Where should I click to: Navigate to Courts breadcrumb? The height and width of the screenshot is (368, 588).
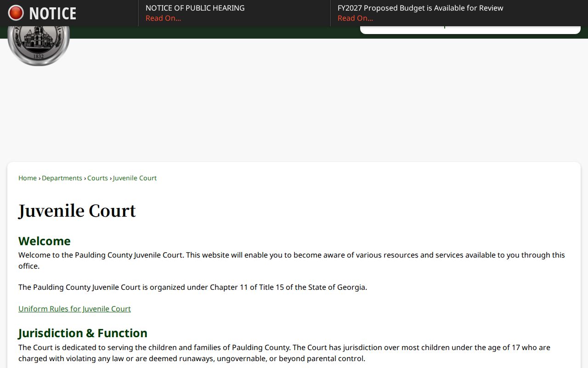[x=97, y=178]
